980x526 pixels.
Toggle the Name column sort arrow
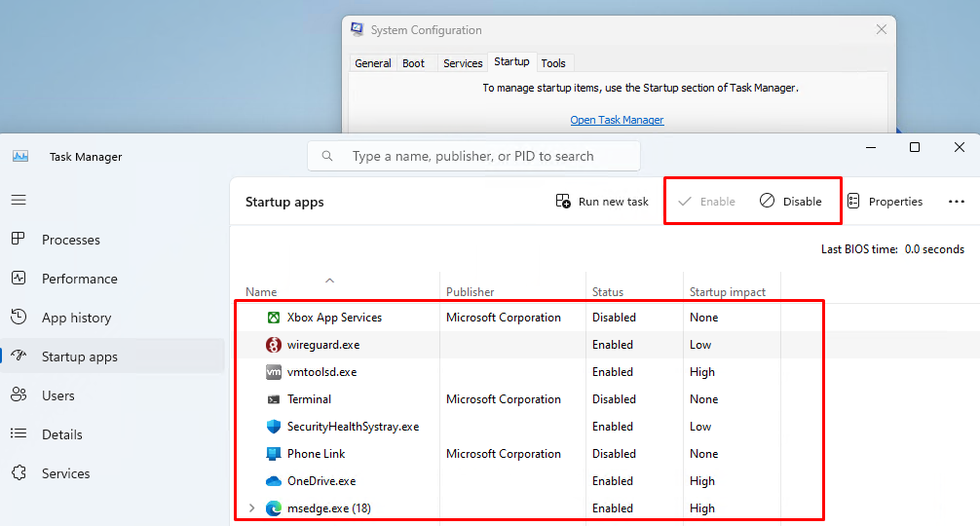click(330, 281)
